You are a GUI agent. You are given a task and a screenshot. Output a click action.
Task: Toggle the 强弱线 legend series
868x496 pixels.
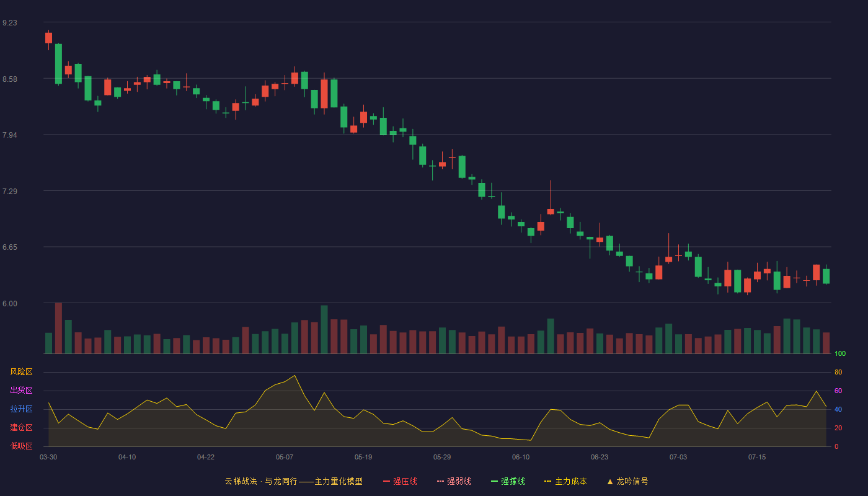454,481
